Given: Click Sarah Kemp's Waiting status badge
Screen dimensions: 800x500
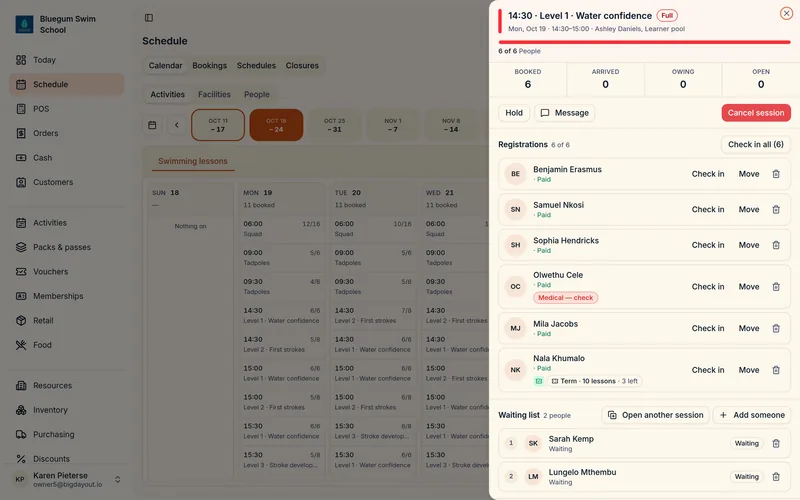Looking at the screenshot, I should [746, 443].
